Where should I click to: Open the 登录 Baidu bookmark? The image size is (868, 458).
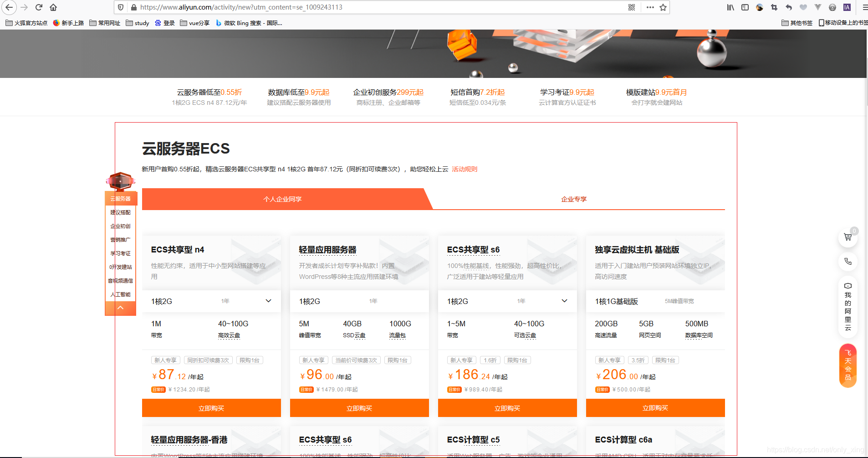[x=165, y=23]
